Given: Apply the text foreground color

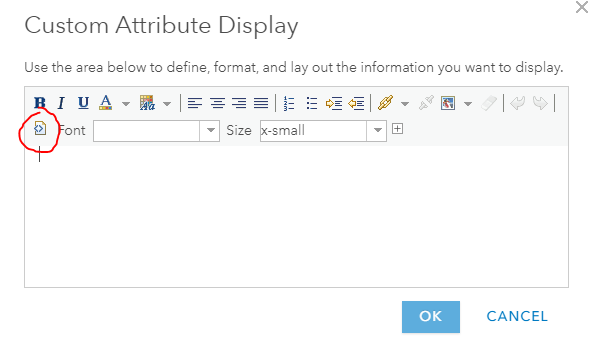Looking at the screenshot, I should 106,103.
